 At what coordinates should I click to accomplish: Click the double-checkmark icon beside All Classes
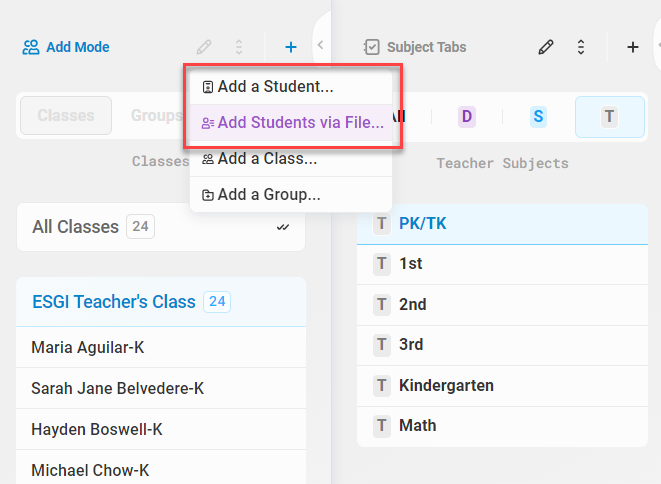[283, 227]
